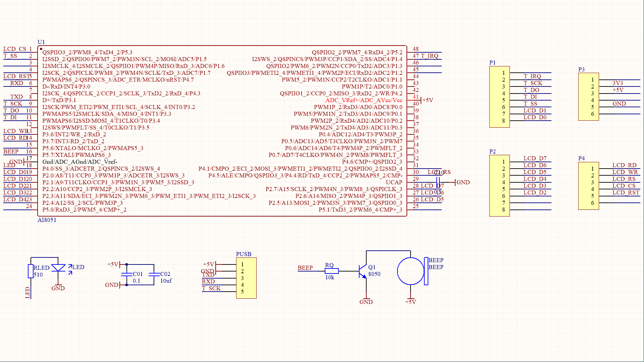Click the LED diode symbol
This screenshot has height=362, width=644.
pyautogui.click(x=58, y=268)
